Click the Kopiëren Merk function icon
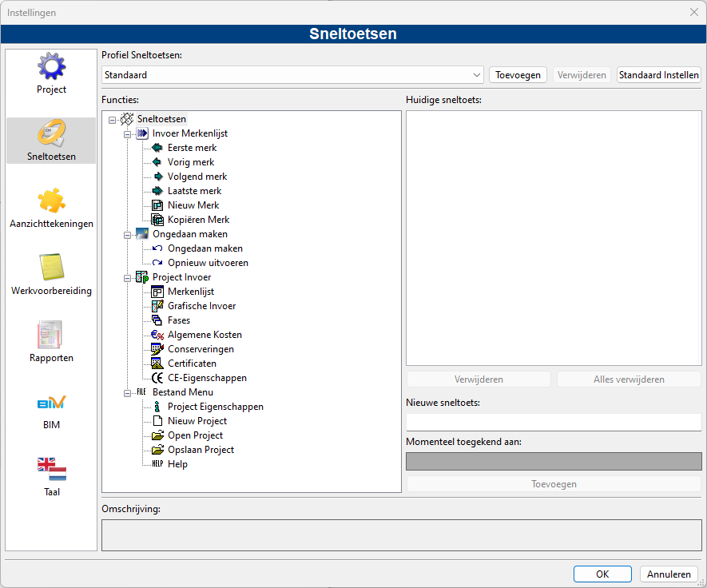The image size is (707, 588). [x=157, y=220]
